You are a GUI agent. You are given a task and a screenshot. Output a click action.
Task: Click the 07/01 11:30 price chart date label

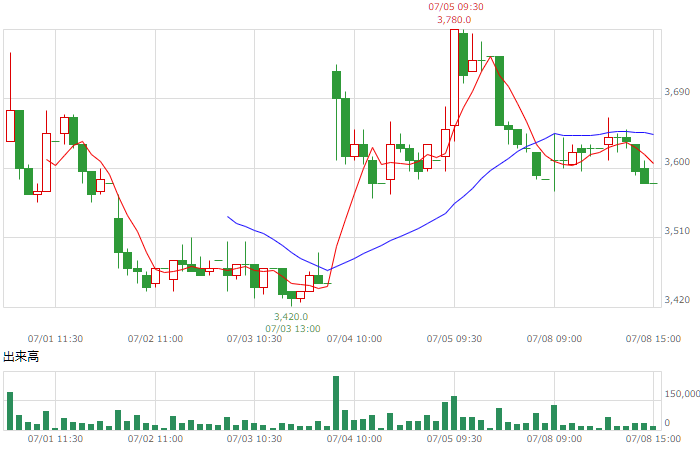[55, 339]
